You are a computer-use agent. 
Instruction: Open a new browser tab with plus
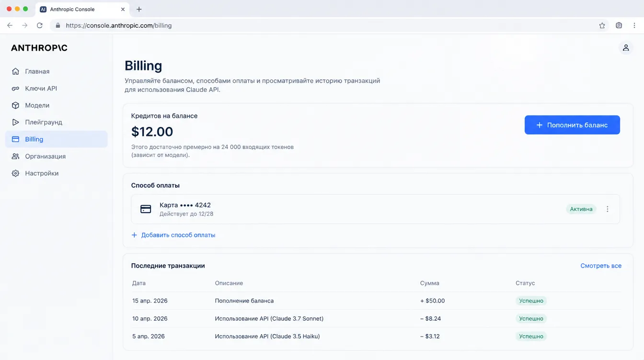click(139, 9)
